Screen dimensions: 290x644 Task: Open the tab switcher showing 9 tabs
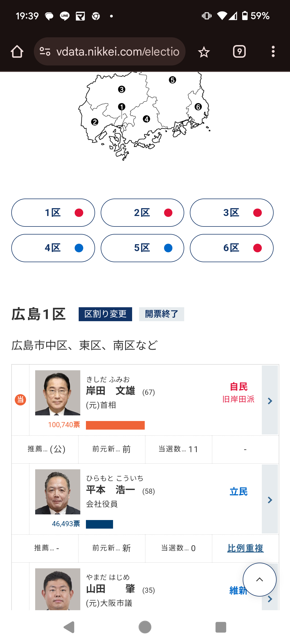[x=239, y=52]
